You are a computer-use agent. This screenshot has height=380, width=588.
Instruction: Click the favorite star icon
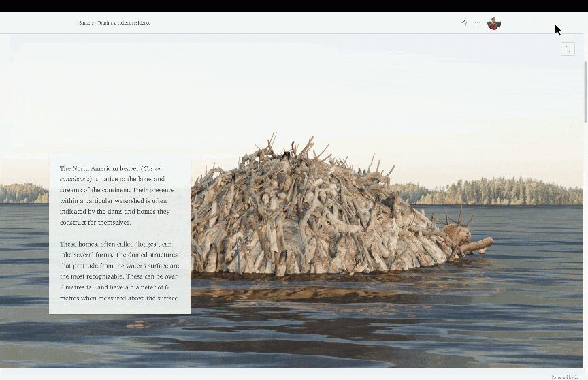tap(464, 23)
